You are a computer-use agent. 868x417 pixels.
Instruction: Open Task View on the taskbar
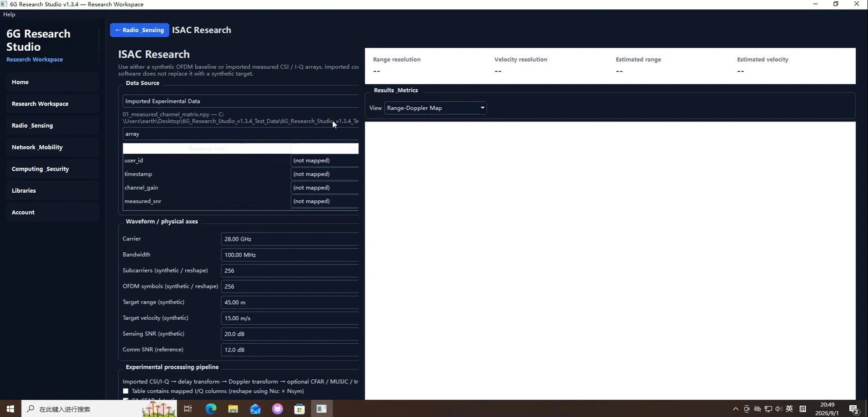coord(188,409)
